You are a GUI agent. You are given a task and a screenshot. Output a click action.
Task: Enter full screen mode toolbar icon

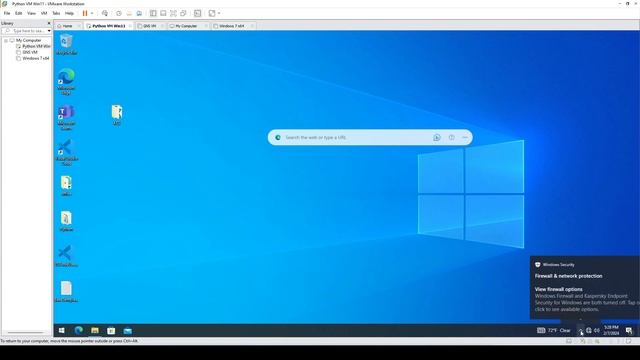coord(173,13)
